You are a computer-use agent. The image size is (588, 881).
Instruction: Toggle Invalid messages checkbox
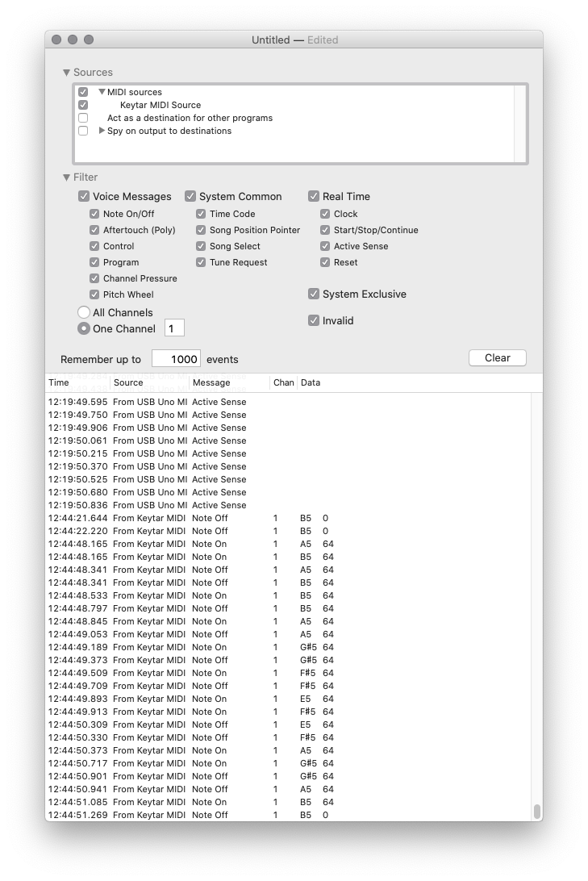click(x=314, y=320)
